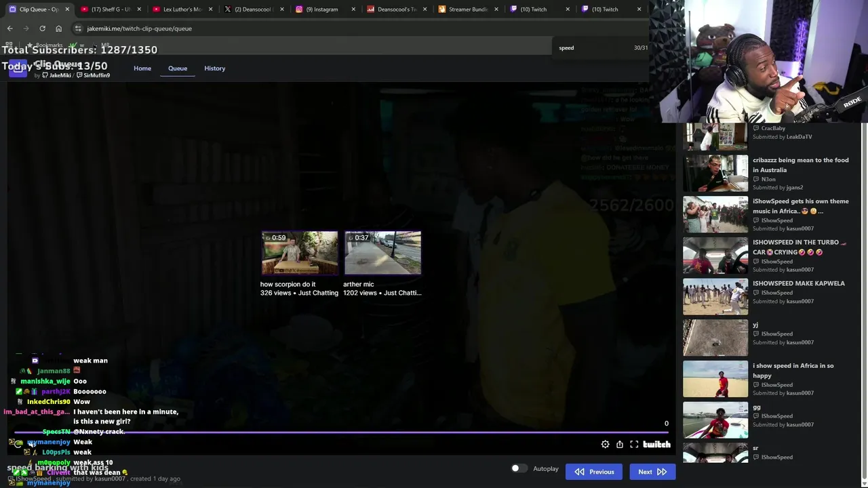Close the Lex Luthor's YouTube tab
This screenshot has height=488, width=868.
tap(211, 9)
